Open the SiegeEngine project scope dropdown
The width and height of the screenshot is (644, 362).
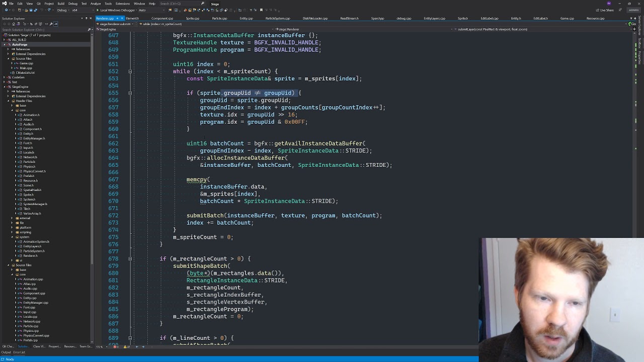tap(184, 29)
